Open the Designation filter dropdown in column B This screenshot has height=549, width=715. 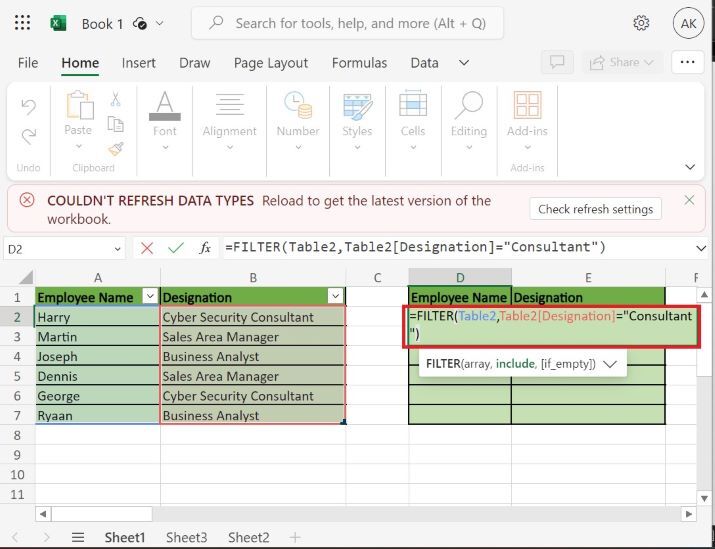coord(335,296)
